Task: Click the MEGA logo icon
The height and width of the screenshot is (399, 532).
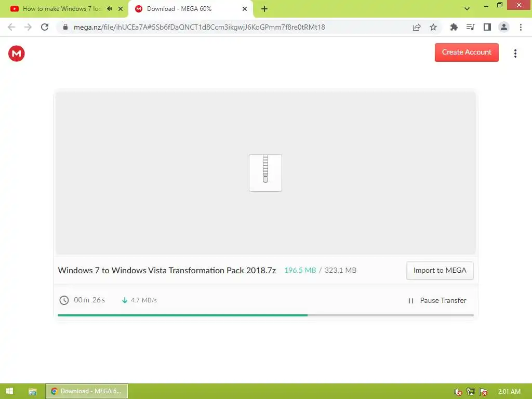Action: [16, 54]
